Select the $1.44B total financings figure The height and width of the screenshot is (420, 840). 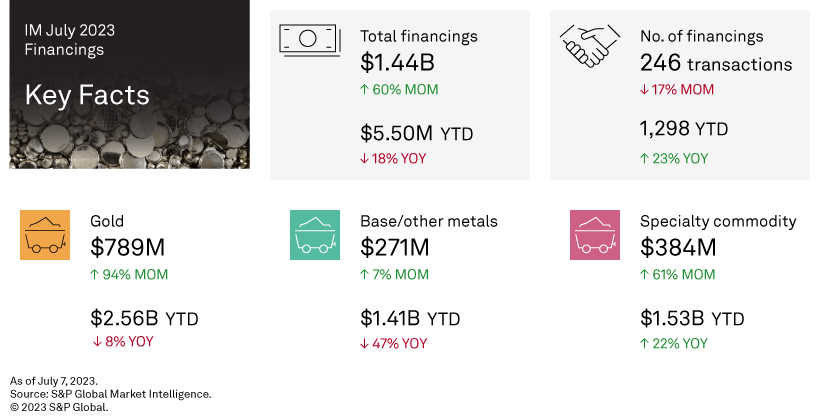pyautogui.click(x=398, y=64)
